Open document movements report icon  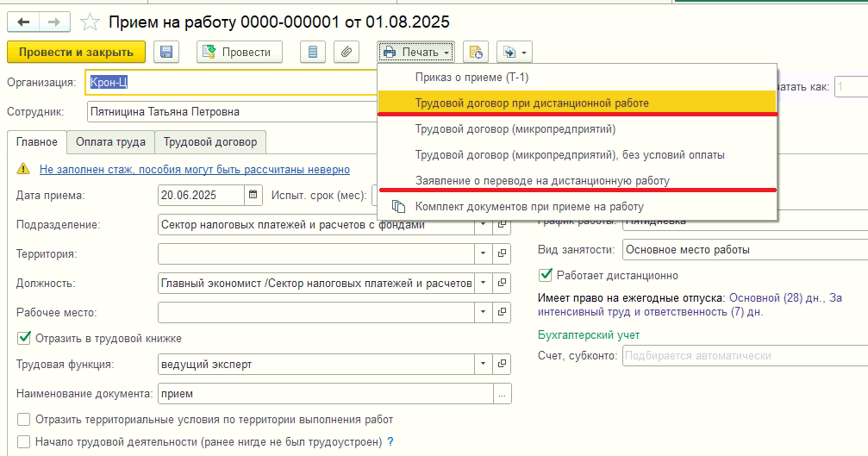[313, 52]
